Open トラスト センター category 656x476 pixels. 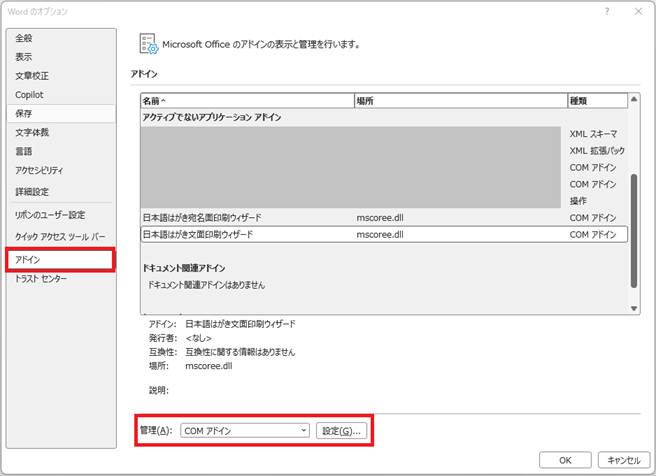(x=61, y=279)
